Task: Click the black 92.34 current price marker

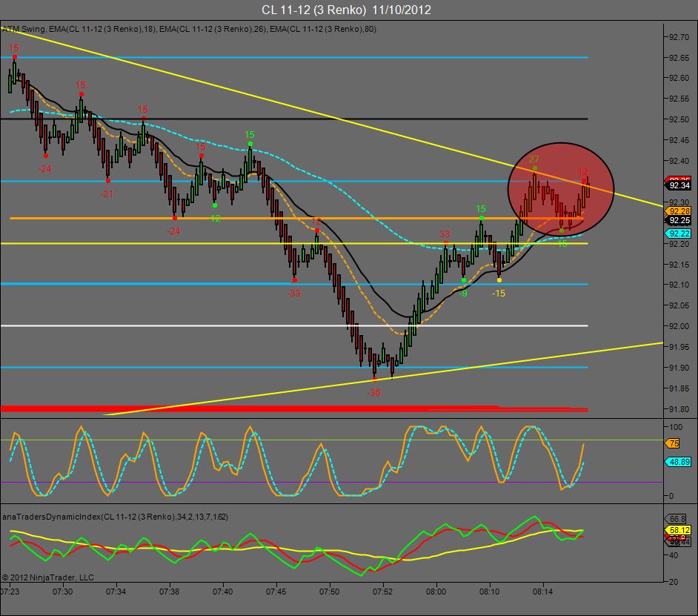Action: [679, 185]
